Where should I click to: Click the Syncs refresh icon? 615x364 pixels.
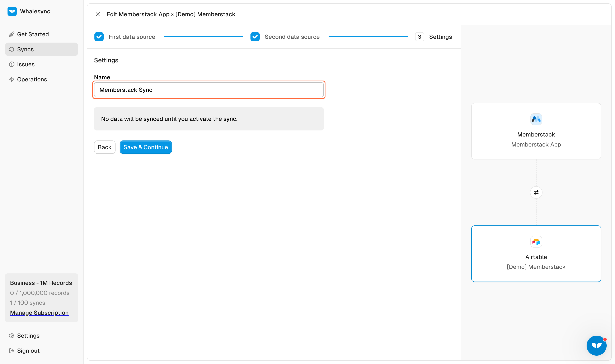[x=11, y=49]
